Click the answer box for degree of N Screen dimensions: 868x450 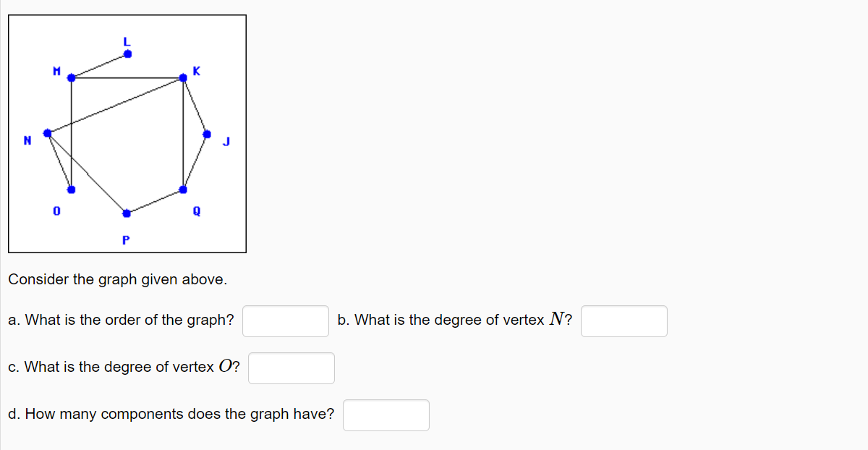[624, 320]
